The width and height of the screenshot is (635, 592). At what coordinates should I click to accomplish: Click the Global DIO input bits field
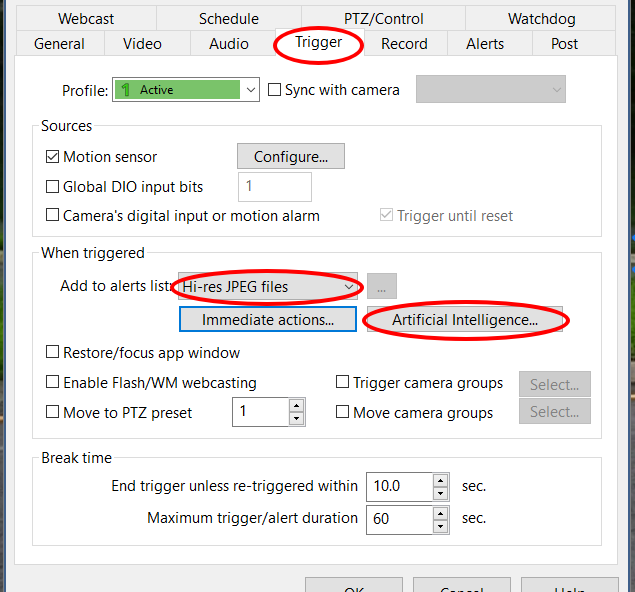pyautogui.click(x=275, y=187)
